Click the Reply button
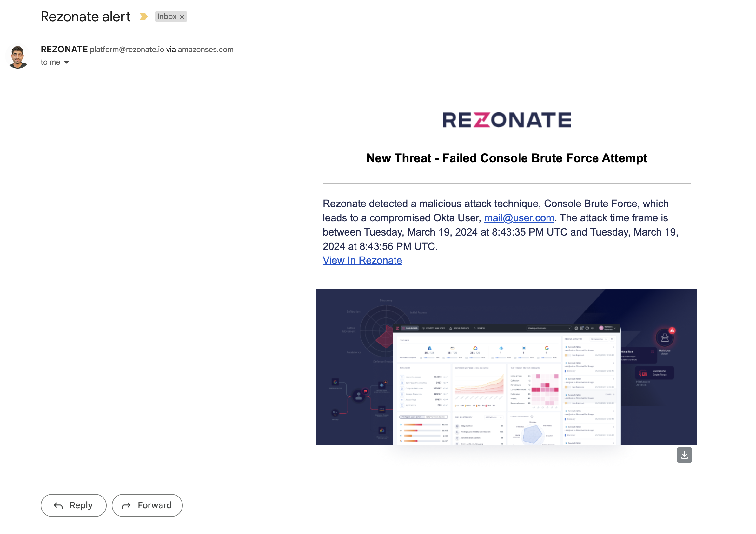Image resolution: width=756 pixels, height=534 pixels. coord(73,505)
